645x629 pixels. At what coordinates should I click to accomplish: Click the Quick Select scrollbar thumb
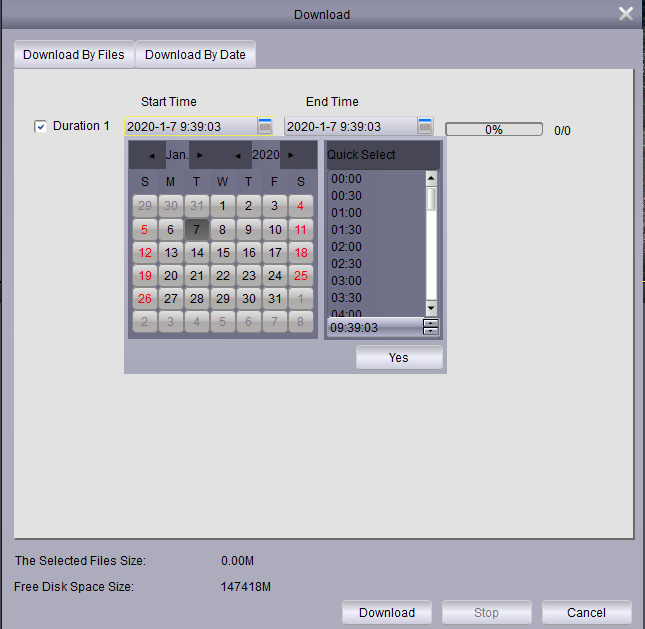[x=431, y=199]
